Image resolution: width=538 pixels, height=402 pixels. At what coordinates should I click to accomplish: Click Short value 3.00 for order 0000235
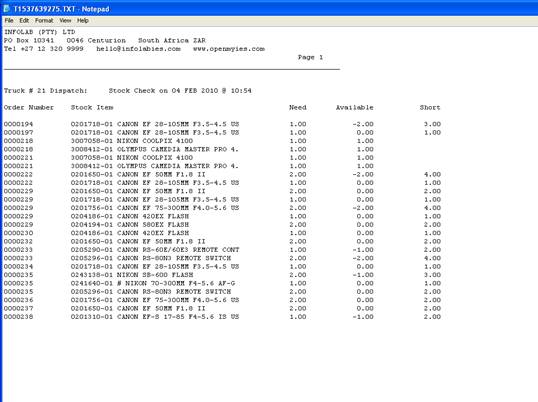(432, 275)
